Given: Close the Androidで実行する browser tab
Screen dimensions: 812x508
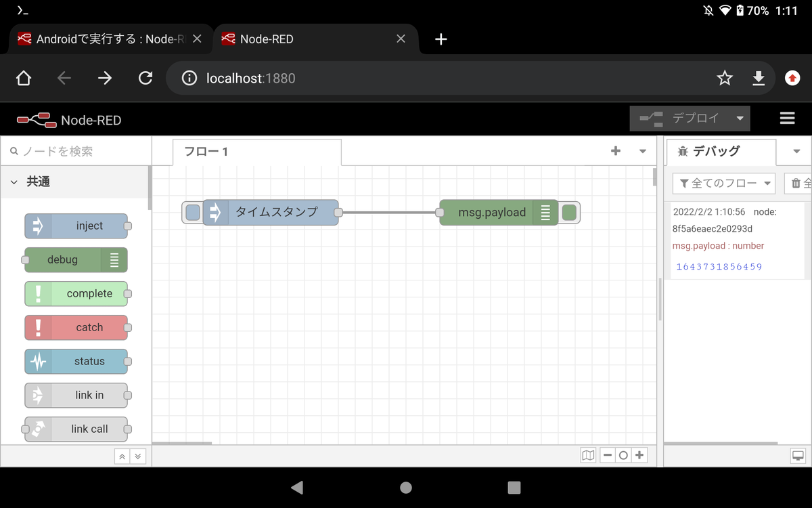Looking at the screenshot, I should click(197, 39).
